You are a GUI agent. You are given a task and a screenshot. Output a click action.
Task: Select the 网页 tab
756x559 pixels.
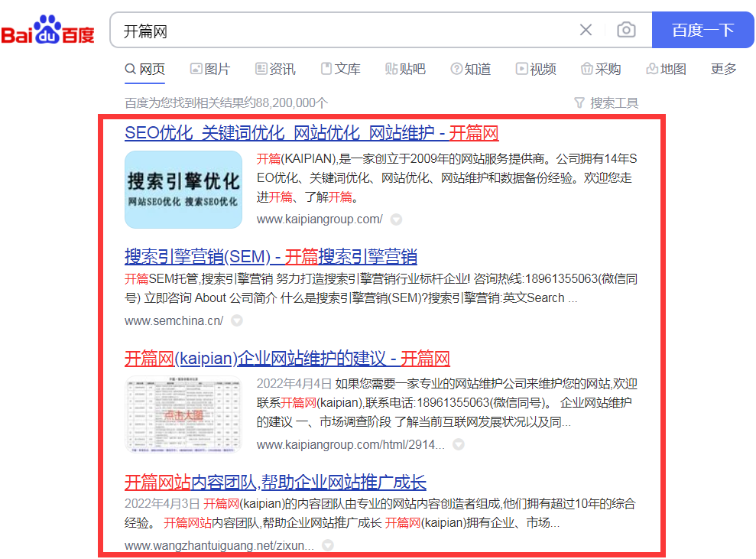[144, 69]
